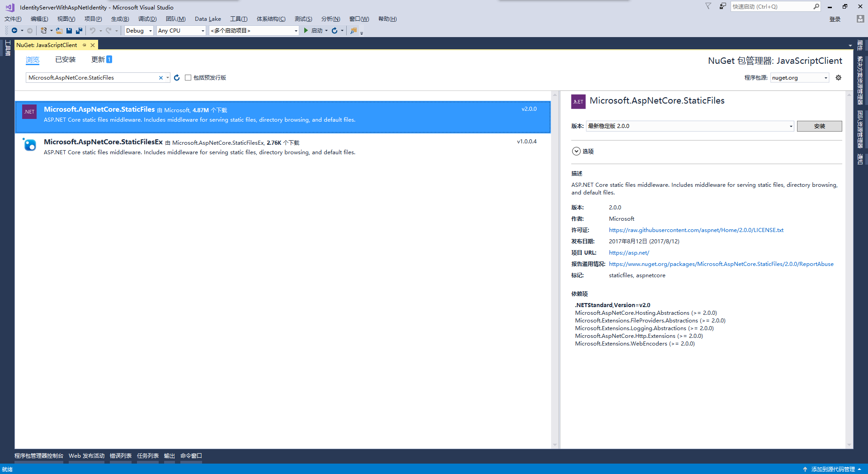Pin the NuGet: JavaScriptClient tab
The width and height of the screenshot is (868, 474).
click(x=85, y=45)
